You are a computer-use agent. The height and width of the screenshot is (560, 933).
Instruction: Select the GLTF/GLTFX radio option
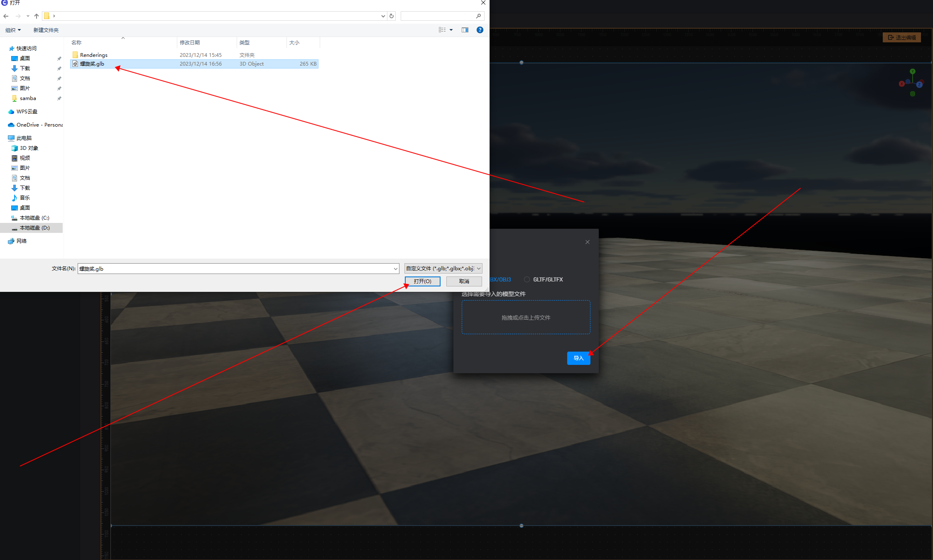(x=527, y=279)
